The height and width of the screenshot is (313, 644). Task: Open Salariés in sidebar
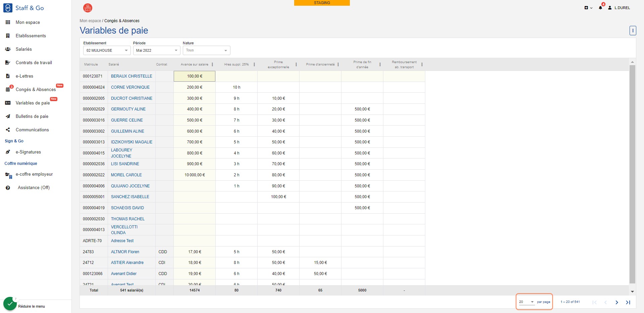(24, 49)
